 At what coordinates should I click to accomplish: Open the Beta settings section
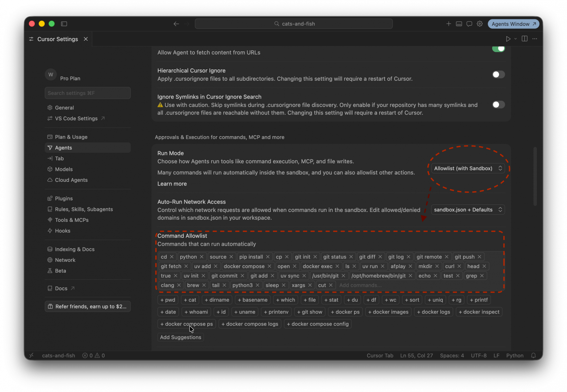(88, 271)
